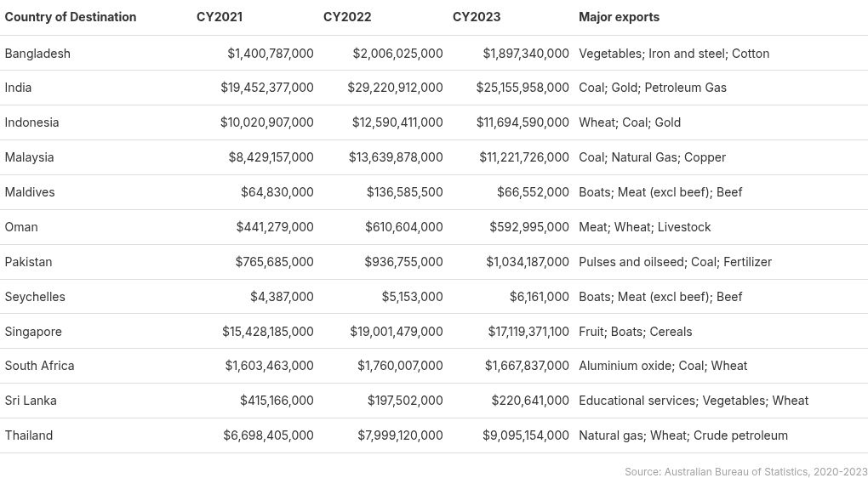The image size is (868, 478).
Task: Select Sri Lanka's Educational services exports cell
Action: (693, 401)
